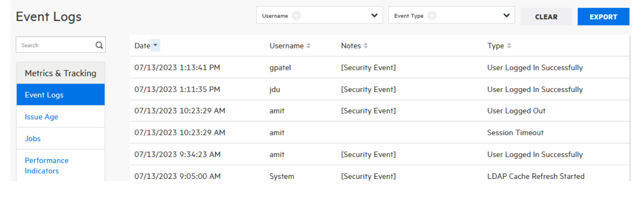Viewport: 644px width, 202px height.
Task: Click amit in the Session Timeout row
Action: [277, 133]
